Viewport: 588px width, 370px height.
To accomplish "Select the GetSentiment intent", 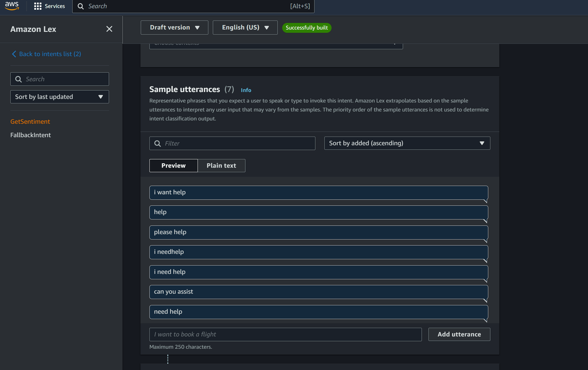I will click(30, 121).
